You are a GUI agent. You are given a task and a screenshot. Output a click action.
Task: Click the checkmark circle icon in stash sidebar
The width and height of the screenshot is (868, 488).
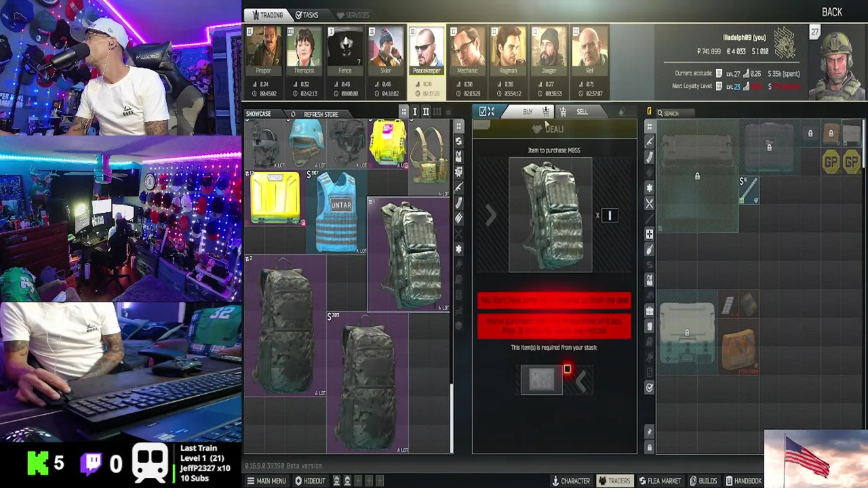pos(650,387)
